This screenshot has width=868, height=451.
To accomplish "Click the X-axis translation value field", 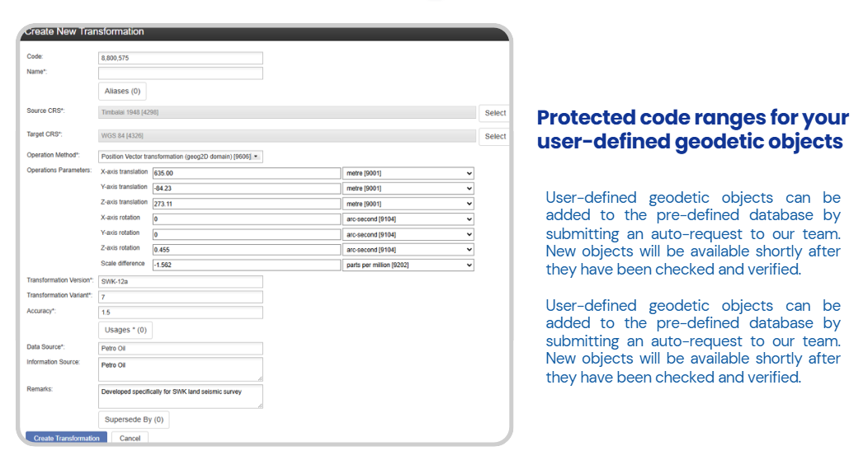I will point(245,173).
